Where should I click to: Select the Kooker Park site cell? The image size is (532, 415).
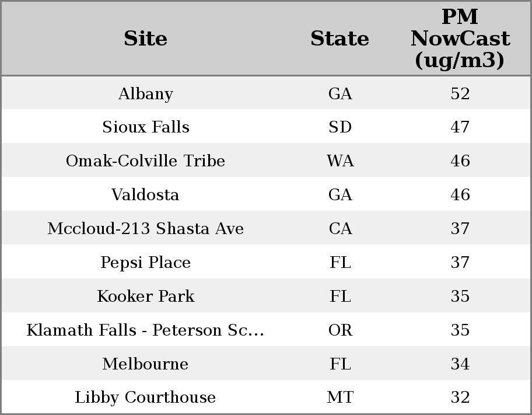click(x=145, y=297)
